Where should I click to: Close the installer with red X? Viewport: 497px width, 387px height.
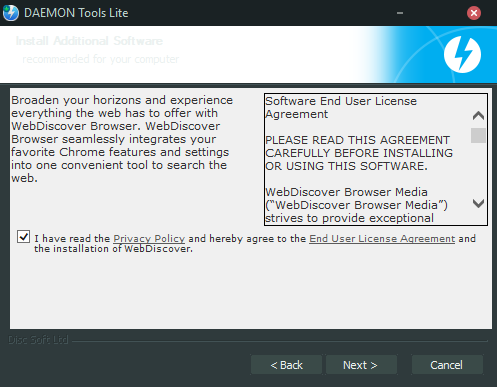tap(474, 13)
